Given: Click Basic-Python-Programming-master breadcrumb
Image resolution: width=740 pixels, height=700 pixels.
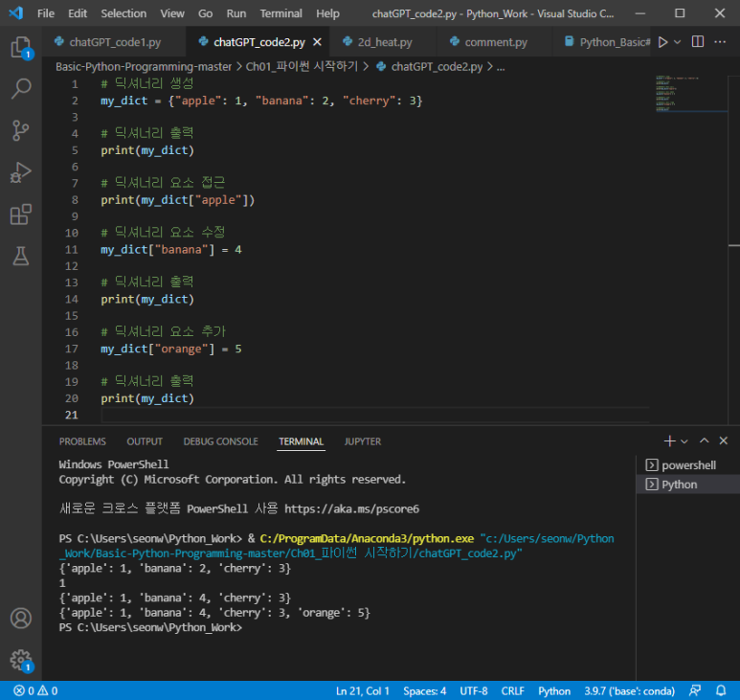Looking at the screenshot, I should 144,67.
